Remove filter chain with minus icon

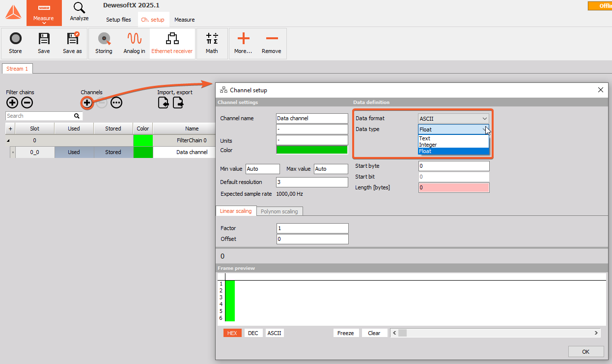coord(27,103)
